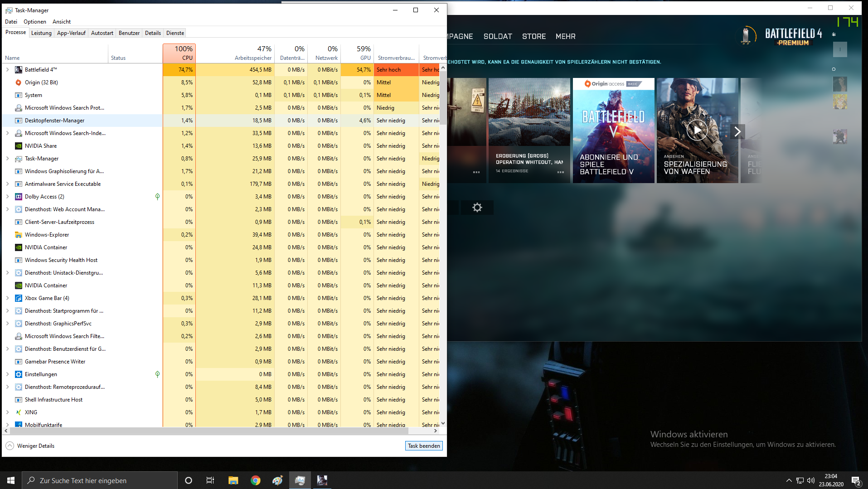Image resolution: width=868 pixels, height=489 pixels.
Task: Click Battlefield 4 taskbar icon
Action: [322, 480]
